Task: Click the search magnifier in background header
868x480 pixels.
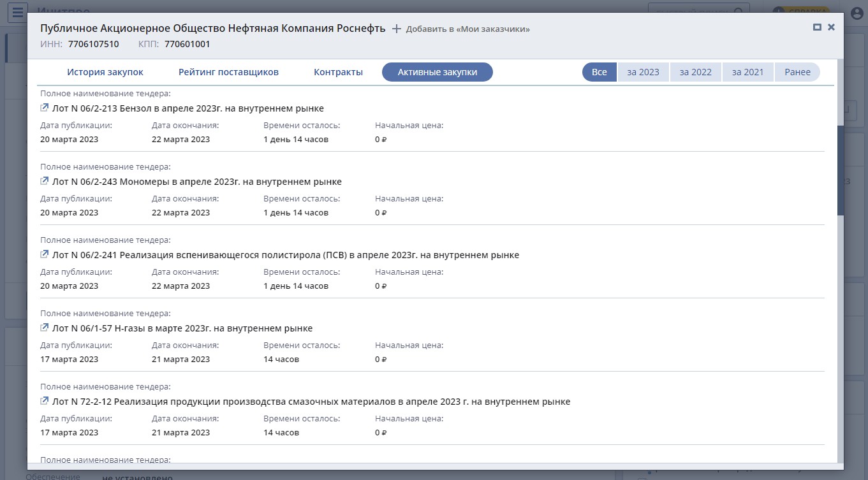Action: [739, 11]
